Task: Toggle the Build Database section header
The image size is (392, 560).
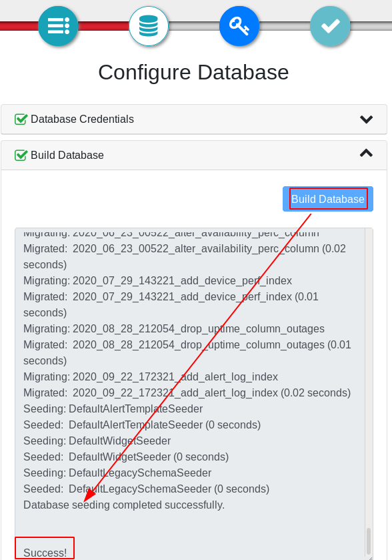Action: pos(194,156)
